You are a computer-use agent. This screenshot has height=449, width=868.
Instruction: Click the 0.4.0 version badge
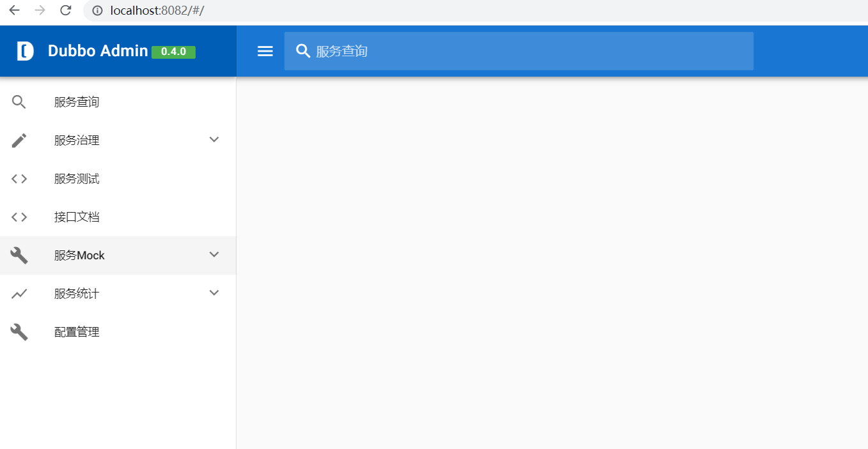pos(173,52)
